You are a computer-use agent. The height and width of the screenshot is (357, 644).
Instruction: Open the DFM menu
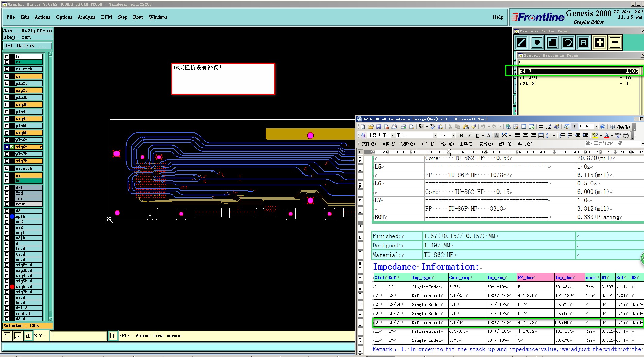(106, 17)
